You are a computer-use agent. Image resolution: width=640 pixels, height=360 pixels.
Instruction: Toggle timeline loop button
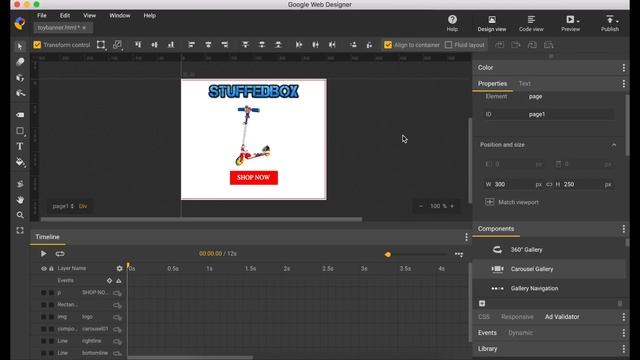point(60,254)
